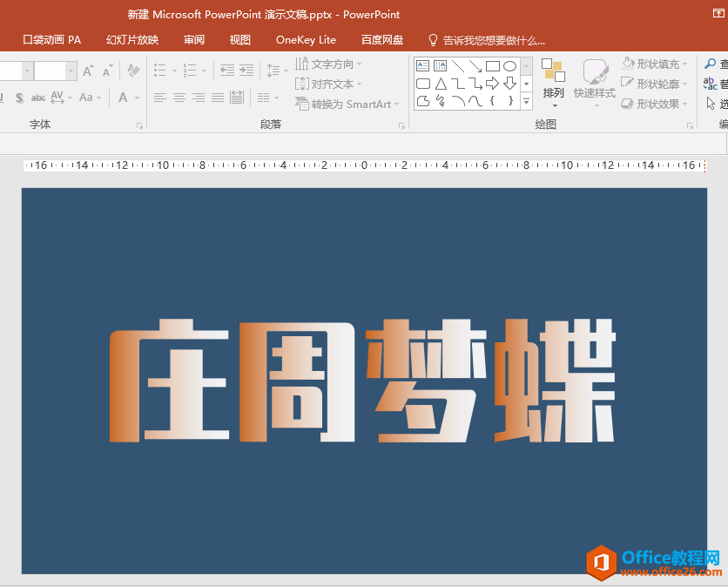Select the triangle shape
Image resolution: width=728 pixels, height=587 pixels.
coord(441,84)
